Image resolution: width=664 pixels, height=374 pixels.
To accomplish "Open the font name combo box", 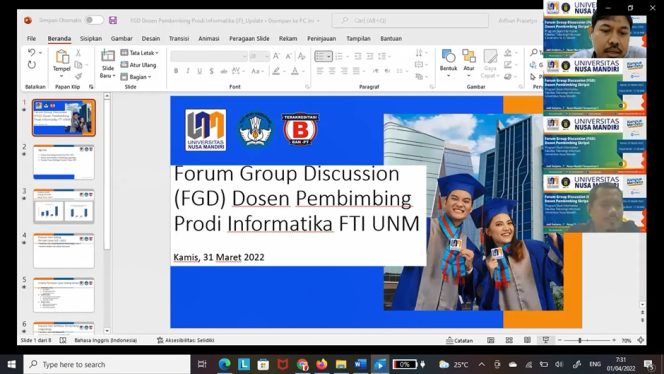I will tap(209, 56).
